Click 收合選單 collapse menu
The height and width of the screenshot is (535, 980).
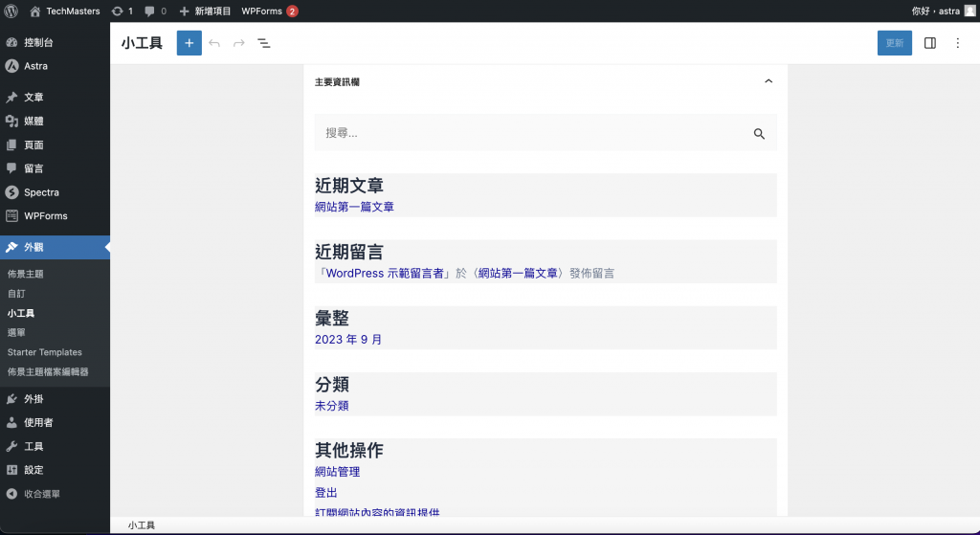pyautogui.click(x=55, y=494)
